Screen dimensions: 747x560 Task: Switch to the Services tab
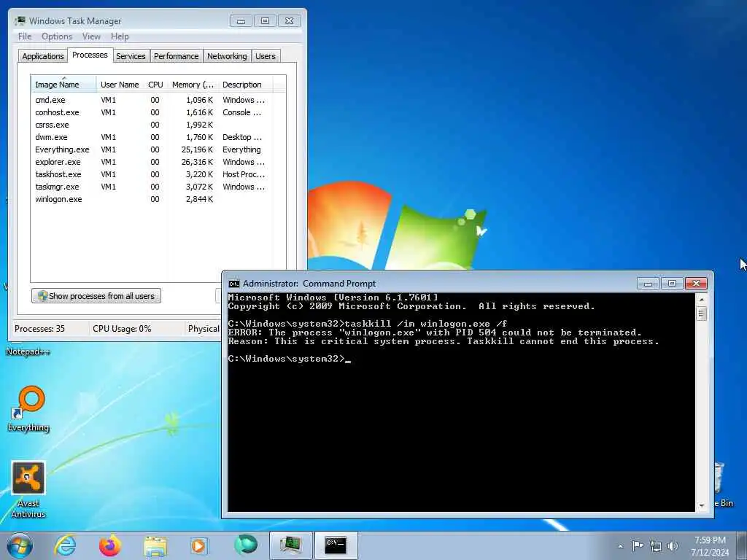pyautogui.click(x=131, y=56)
